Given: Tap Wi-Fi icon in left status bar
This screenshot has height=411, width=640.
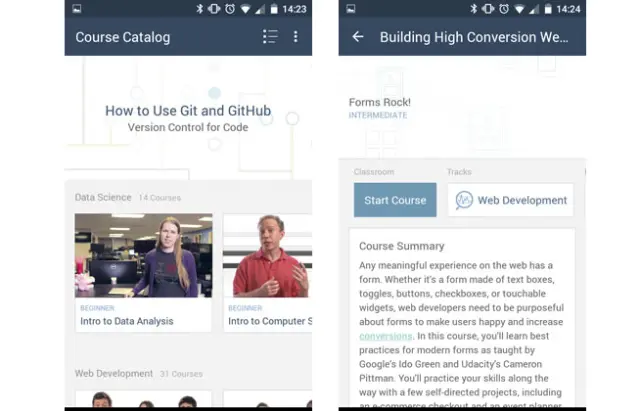Looking at the screenshot, I should click(x=245, y=9).
